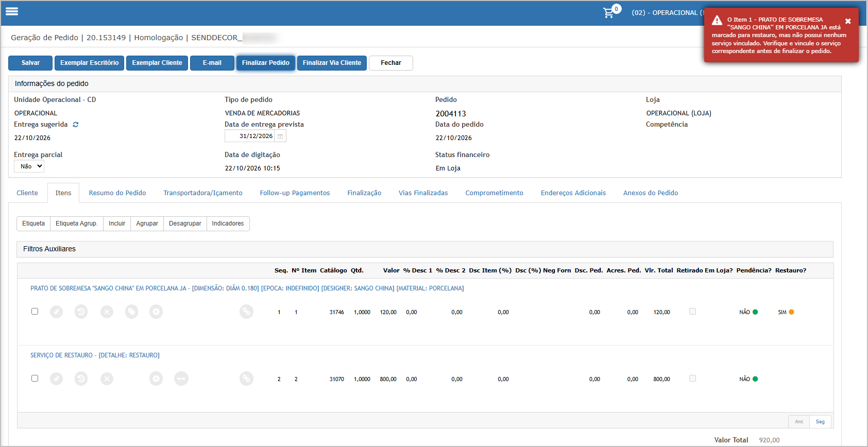Open the Finalização tab

[364, 193]
